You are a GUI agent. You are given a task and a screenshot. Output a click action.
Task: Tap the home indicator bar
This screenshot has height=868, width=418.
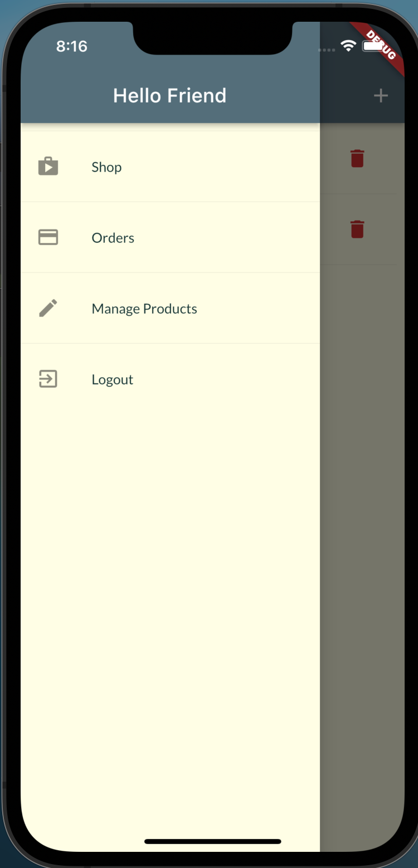pos(213,841)
